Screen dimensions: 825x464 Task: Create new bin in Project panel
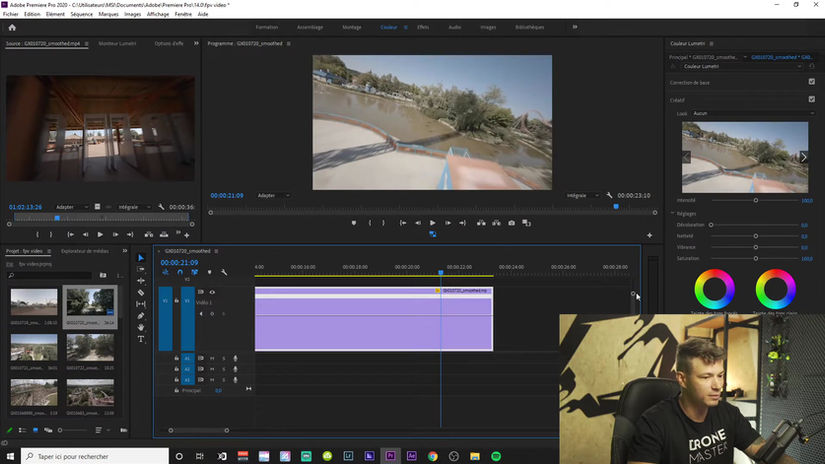point(103,275)
